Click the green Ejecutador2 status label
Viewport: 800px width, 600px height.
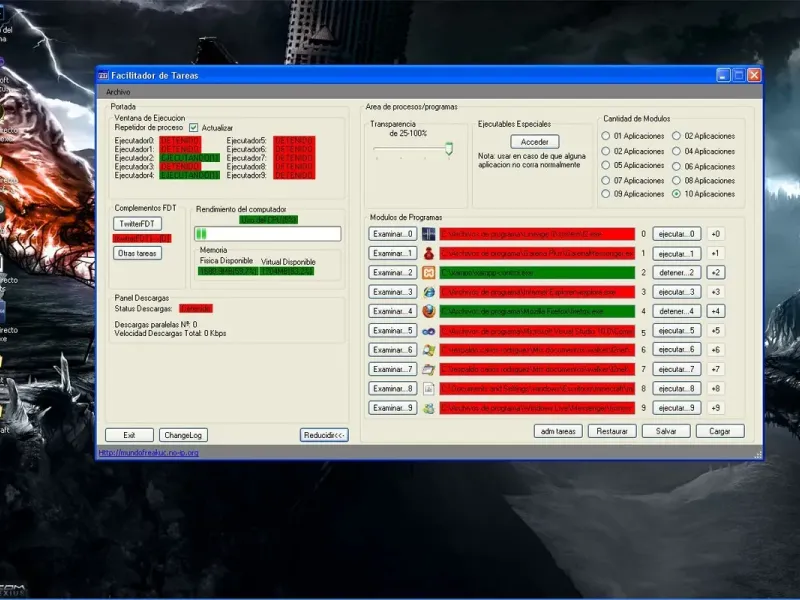[189, 158]
